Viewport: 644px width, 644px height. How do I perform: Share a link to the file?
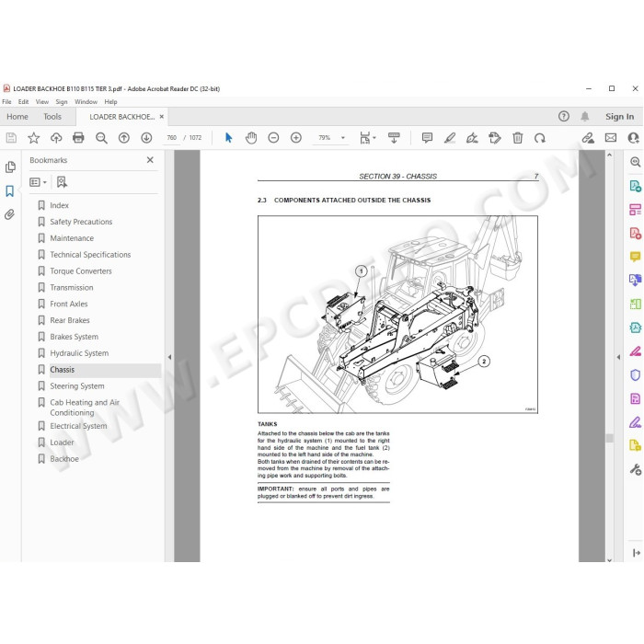click(x=588, y=138)
